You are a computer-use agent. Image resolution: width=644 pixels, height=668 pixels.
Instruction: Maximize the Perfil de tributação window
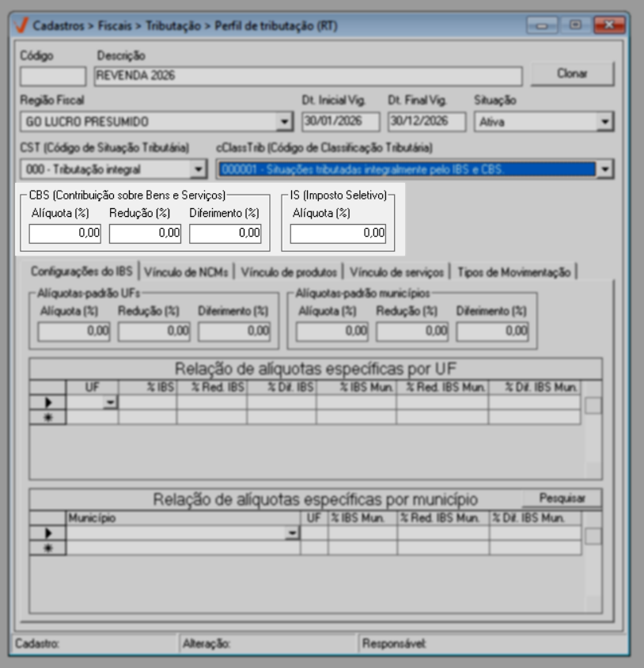click(x=575, y=25)
